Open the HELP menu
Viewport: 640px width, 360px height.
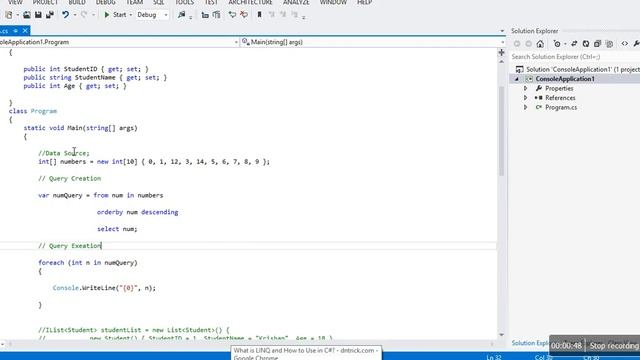[x=364, y=2]
